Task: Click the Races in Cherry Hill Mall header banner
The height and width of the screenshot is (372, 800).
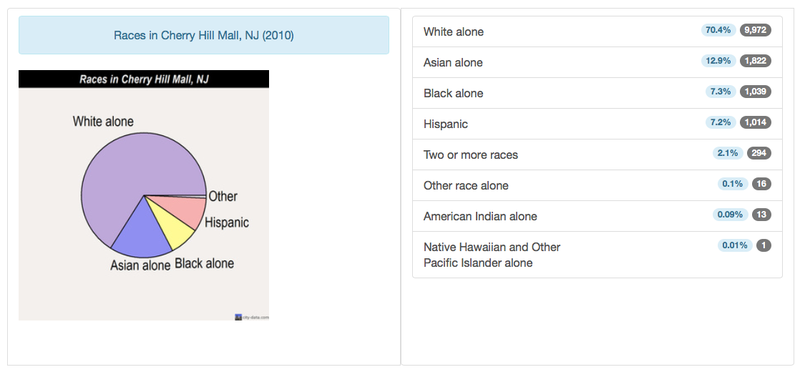Action: click(x=204, y=35)
